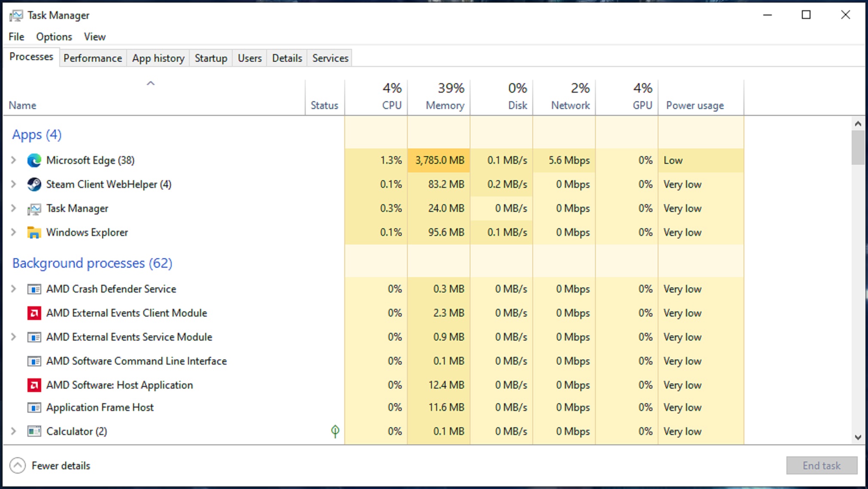Open the File menu
Screen dimensions: 868x489
[16, 37]
